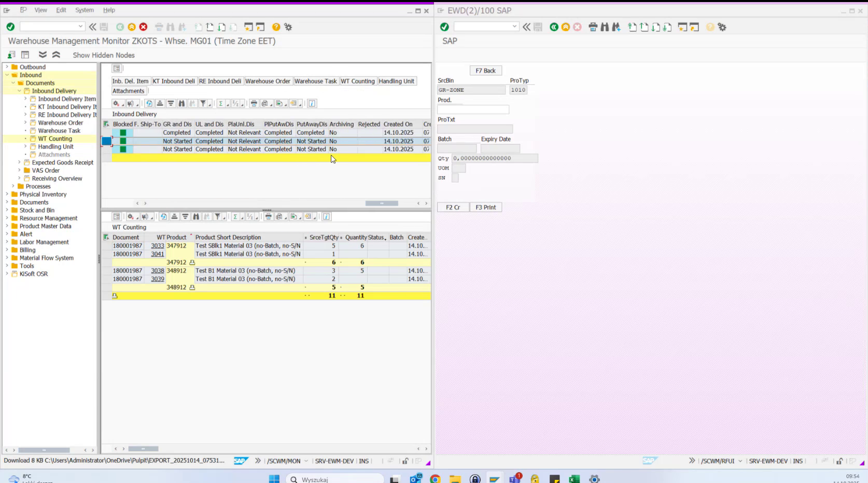Expand the Expected Goods Receipt tree node

coord(20,162)
